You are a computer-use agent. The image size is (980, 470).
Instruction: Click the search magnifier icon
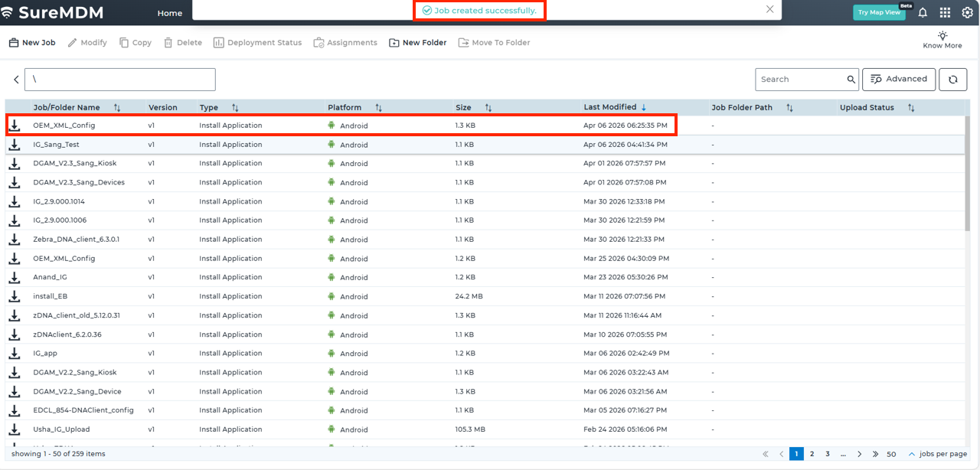(x=851, y=80)
